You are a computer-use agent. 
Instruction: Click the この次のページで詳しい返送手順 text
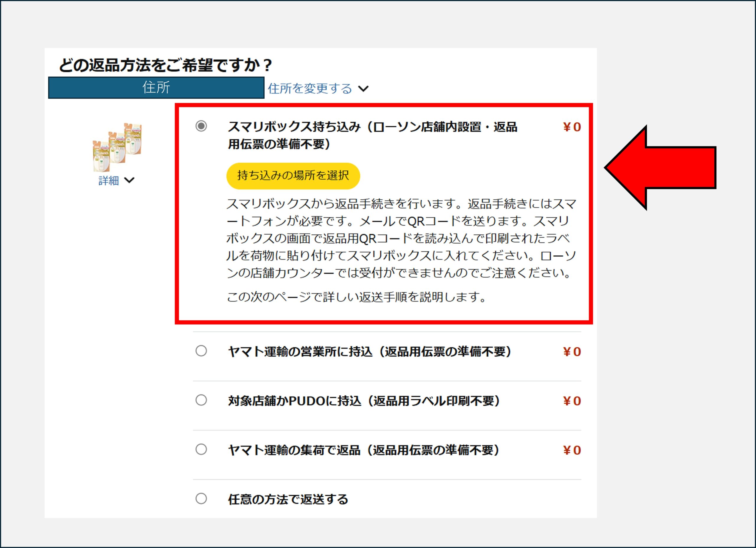[x=357, y=297]
